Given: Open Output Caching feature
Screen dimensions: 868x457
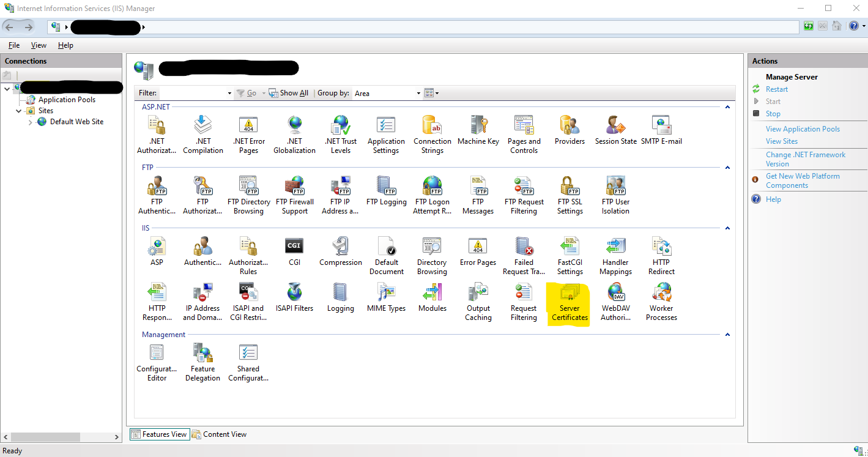Looking at the screenshot, I should point(478,302).
